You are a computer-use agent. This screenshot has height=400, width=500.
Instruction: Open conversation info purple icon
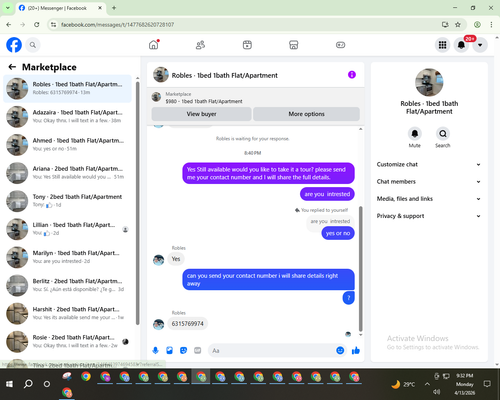pos(352,75)
